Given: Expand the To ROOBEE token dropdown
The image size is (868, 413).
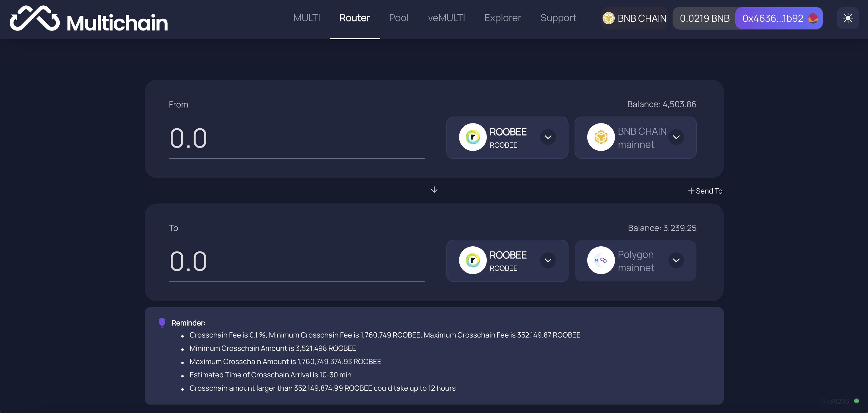Looking at the screenshot, I should point(507,261).
